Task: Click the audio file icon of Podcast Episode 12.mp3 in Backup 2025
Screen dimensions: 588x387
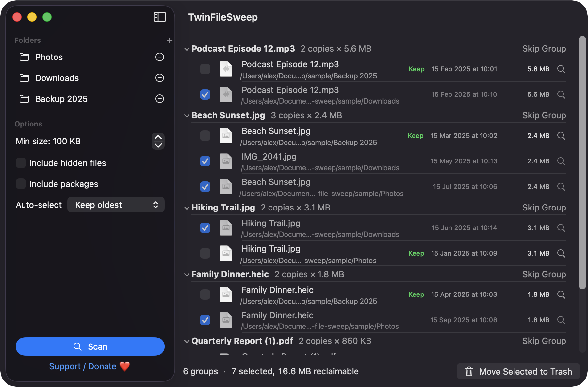Action: pos(226,69)
